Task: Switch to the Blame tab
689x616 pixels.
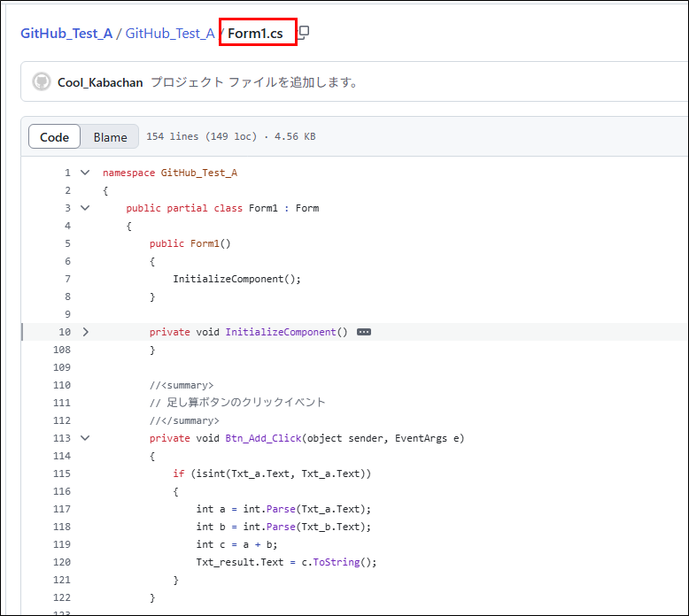Action: click(x=111, y=137)
